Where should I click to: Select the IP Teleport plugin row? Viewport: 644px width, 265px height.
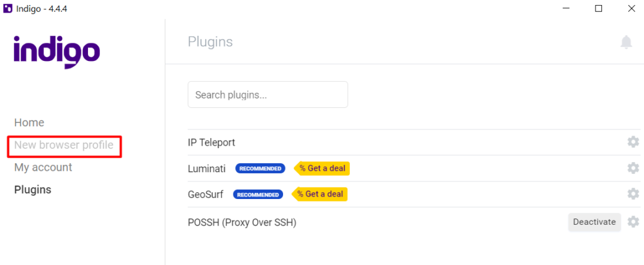(x=414, y=143)
